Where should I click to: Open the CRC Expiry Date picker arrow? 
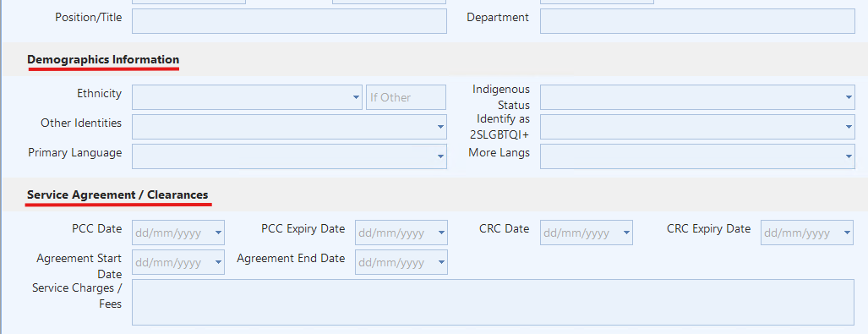(x=847, y=233)
